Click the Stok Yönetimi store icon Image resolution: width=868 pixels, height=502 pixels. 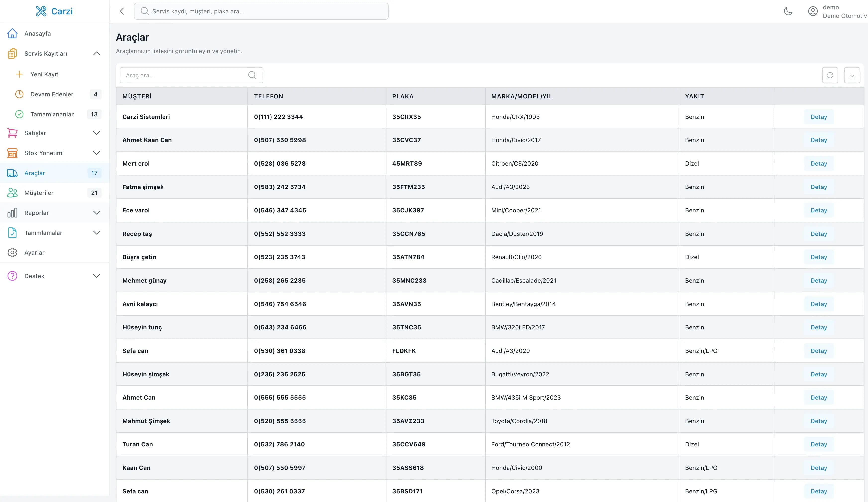(12, 153)
